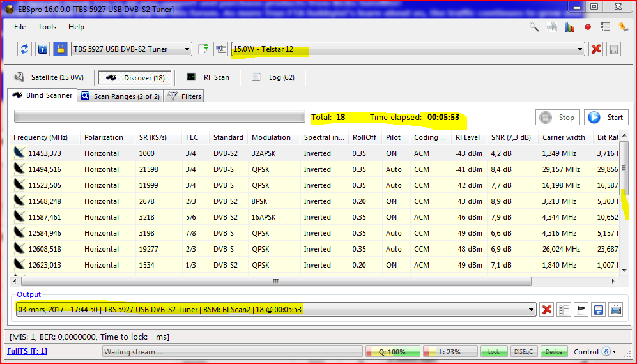Save output with the floppy disk icon
Viewport: 637px width, 364px height.
coord(599,310)
